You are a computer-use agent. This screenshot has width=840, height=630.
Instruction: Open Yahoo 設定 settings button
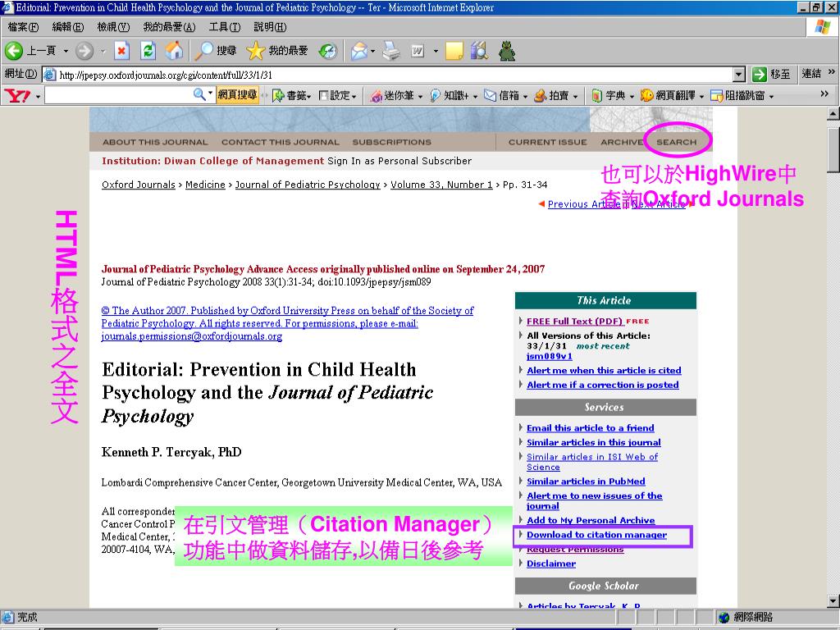coord(337,95)
